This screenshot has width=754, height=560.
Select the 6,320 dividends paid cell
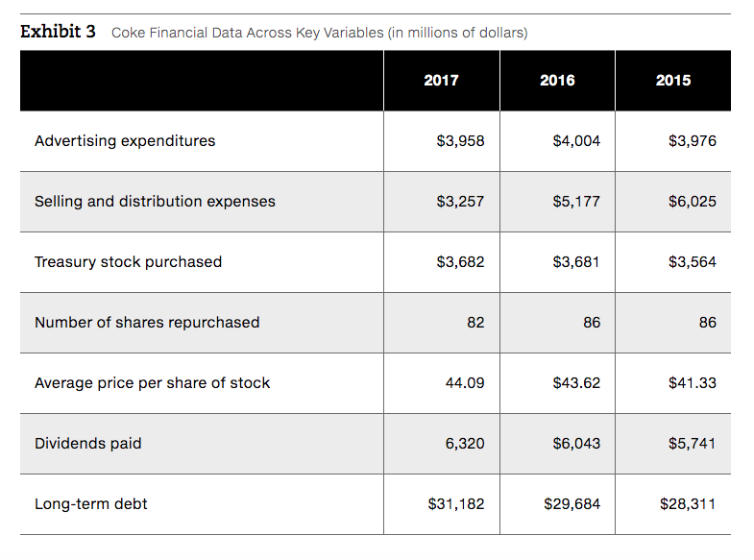click(x=465, y=444)
